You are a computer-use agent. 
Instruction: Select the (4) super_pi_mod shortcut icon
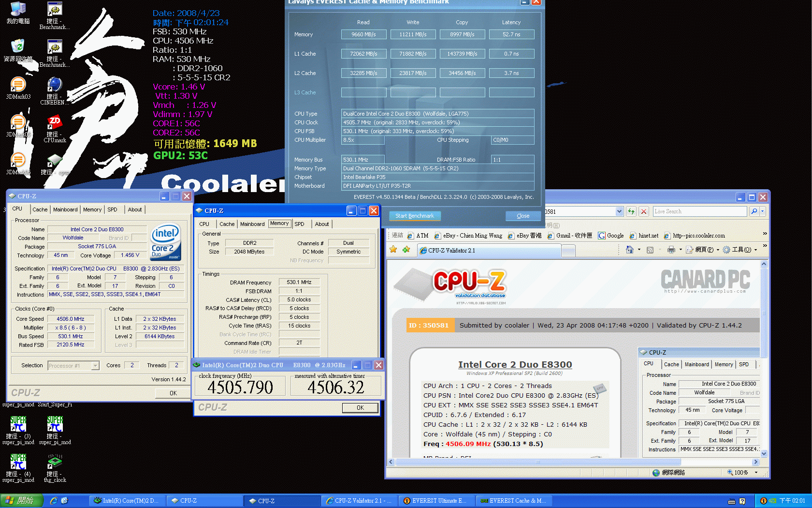pyautogui.click(x=18, y=468)
